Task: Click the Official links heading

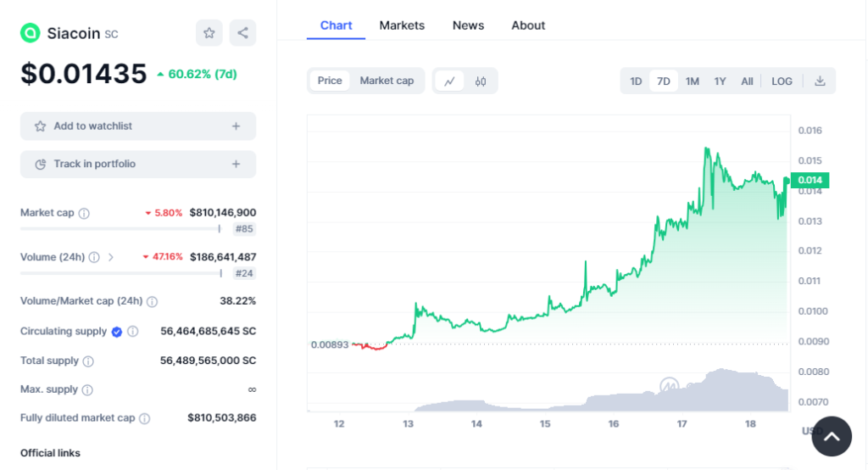Action: tap(50, 453)
